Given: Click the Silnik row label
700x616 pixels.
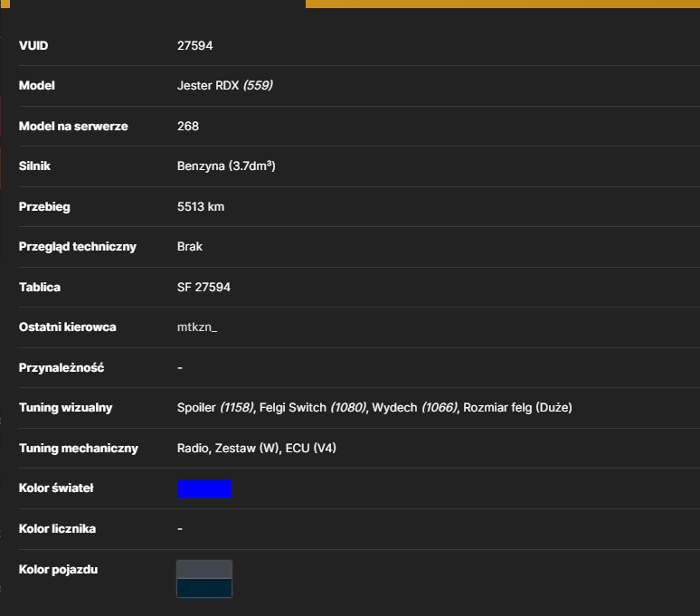Looking at the screenshot, I should (34, 166).
